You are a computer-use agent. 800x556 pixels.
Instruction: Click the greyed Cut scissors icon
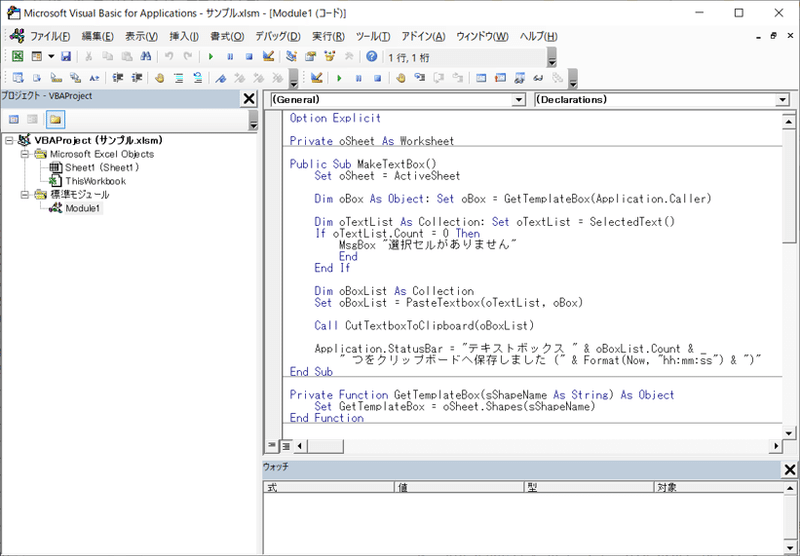(x=88, y=57)
